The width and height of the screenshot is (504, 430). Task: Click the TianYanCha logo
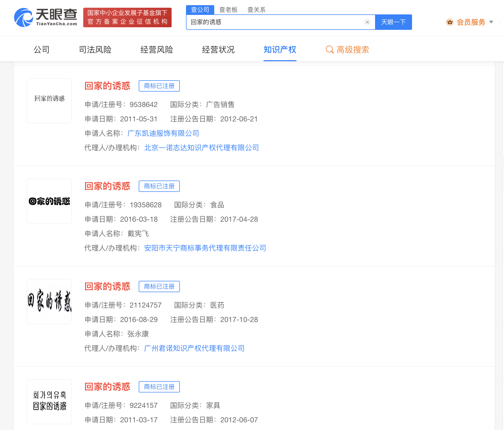point(45,17)
